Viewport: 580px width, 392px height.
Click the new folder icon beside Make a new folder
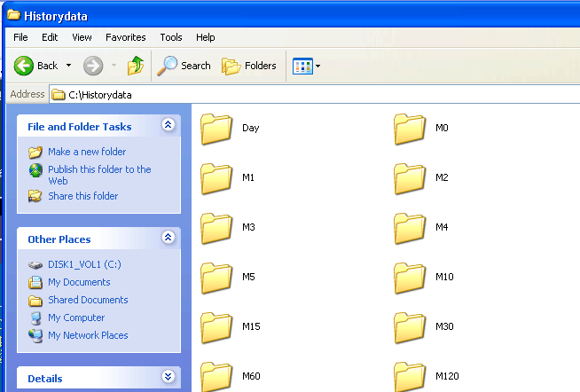[35, 152]
